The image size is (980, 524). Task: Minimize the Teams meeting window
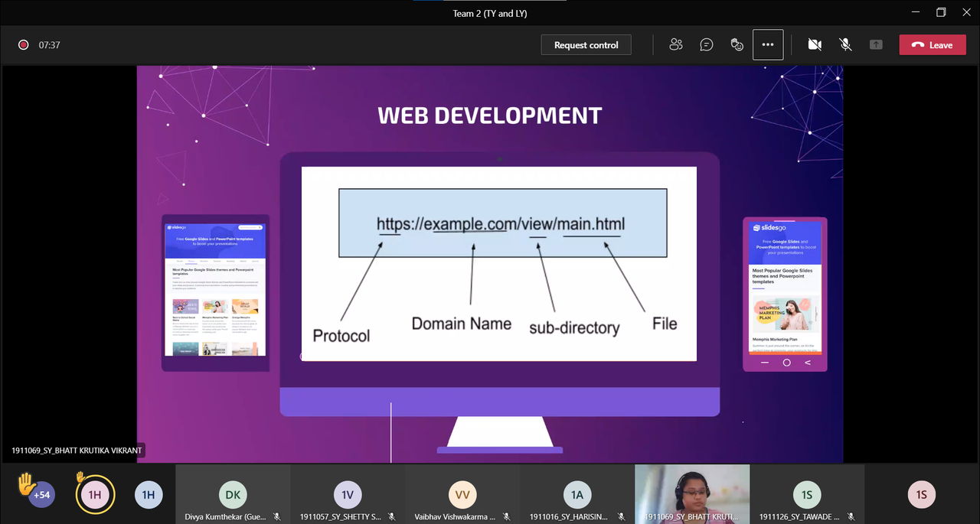(915, 12)
